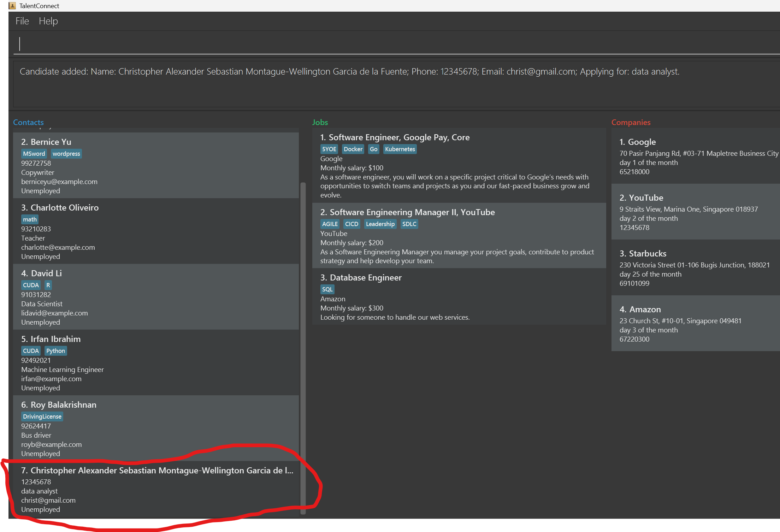Open the File menu

coord(22,21)
